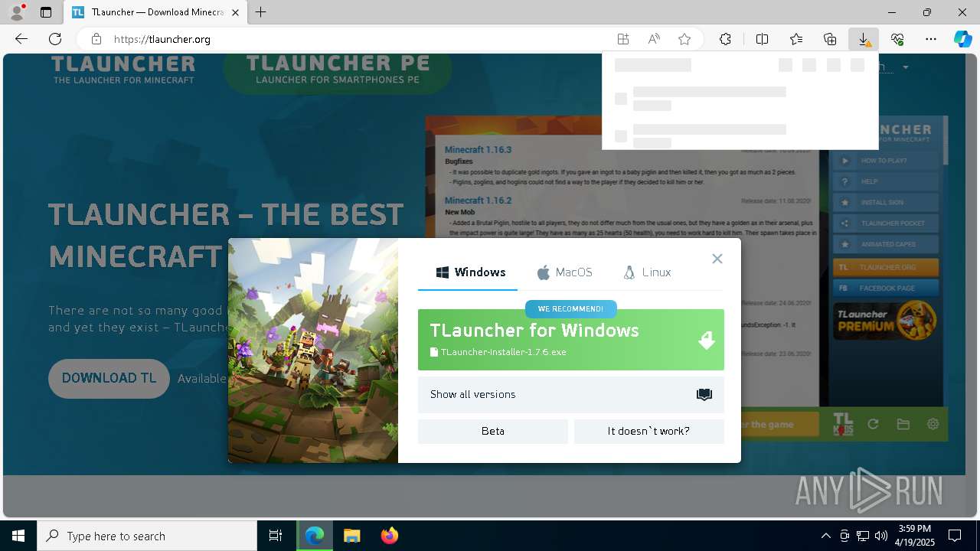Click INSTALL SKIN in launcher sidebar
980x551 pixels.
pyautogui.click(x=884, y=203)
